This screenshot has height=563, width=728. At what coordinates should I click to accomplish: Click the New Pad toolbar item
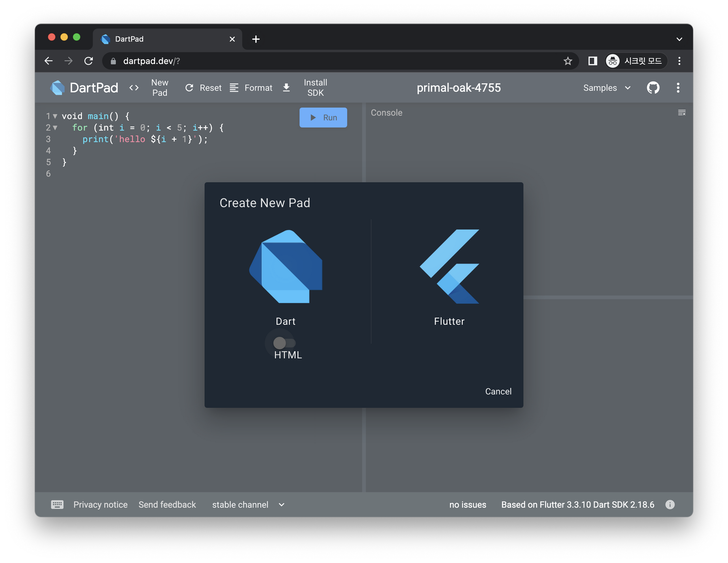click(159, 88)
